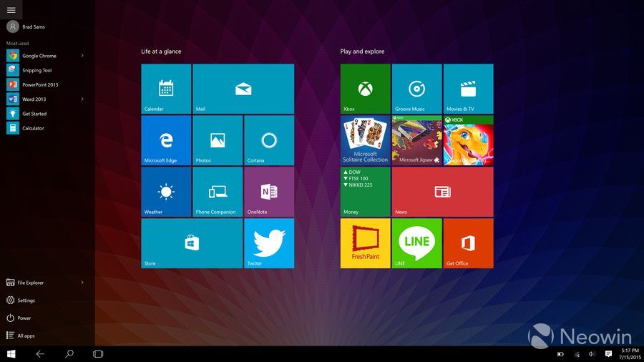Open taskbar Search magnifier
Viewport: 644px width, 362px height.
click(x=69, y=354)
